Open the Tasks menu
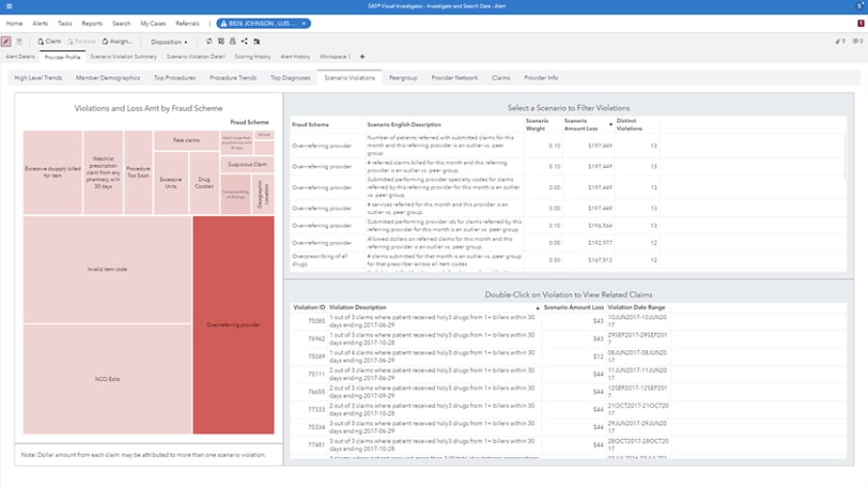This screenshot has width=868, height=487. [x=65, y=23]
